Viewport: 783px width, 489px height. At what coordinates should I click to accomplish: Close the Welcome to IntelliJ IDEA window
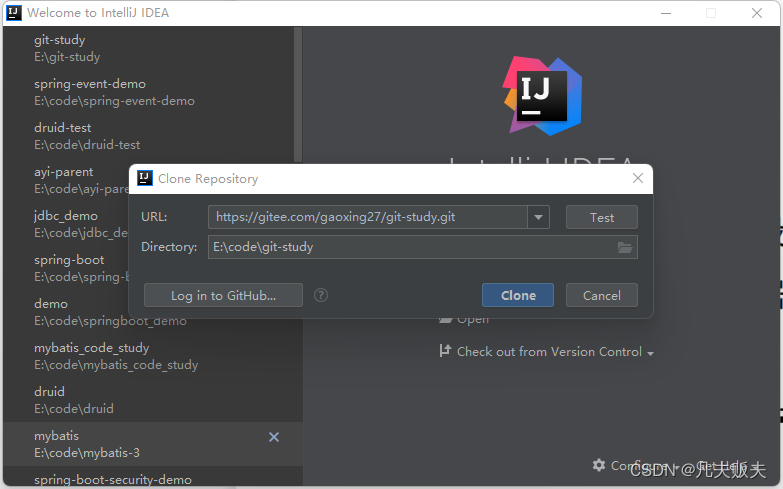757,13
